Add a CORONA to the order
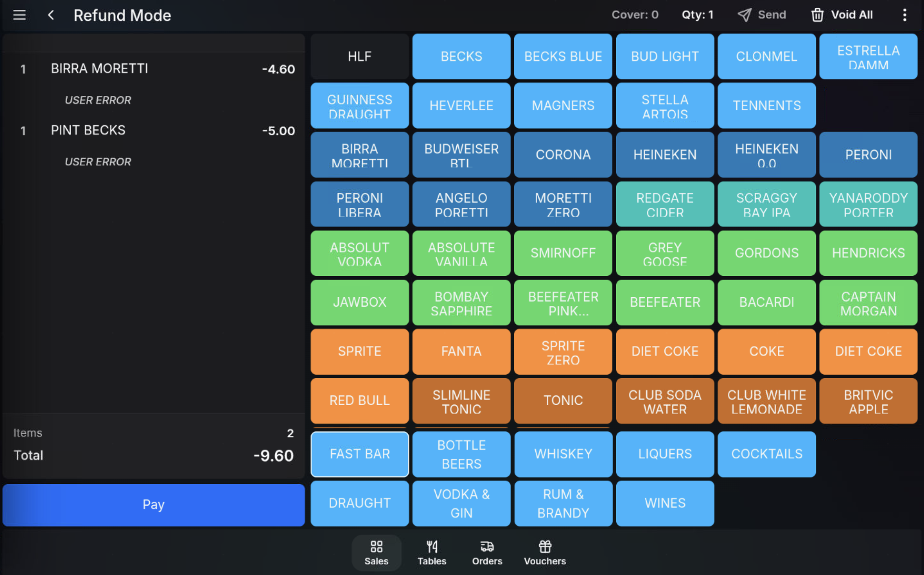 coord(563,155)
